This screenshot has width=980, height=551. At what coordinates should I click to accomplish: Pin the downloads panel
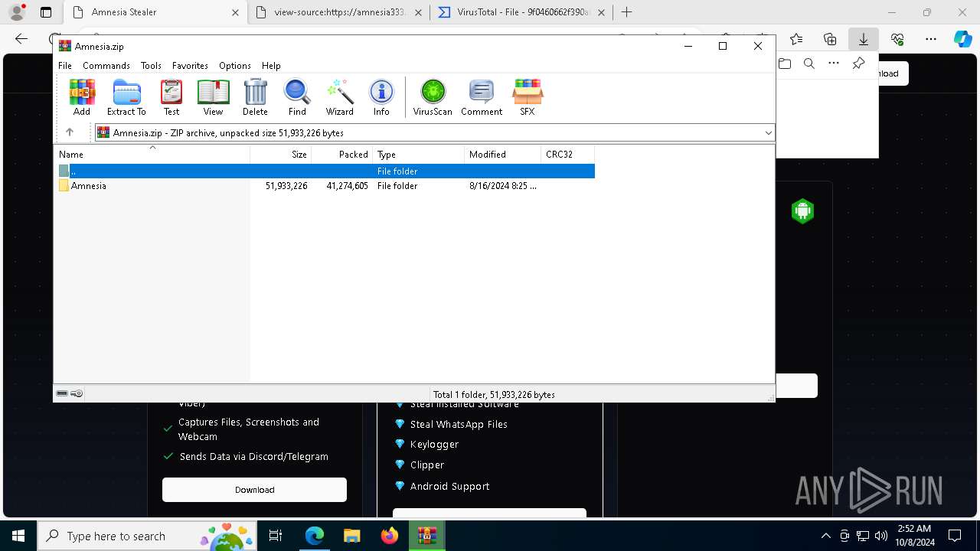point(858,64)
